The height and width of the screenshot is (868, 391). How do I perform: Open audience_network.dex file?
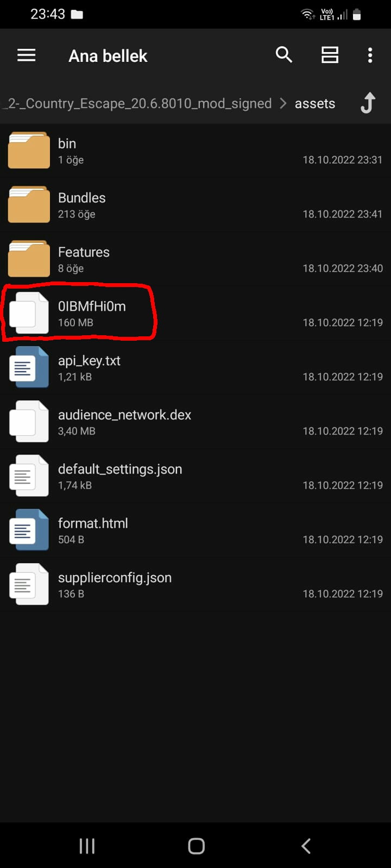click(x=195, y=422)
